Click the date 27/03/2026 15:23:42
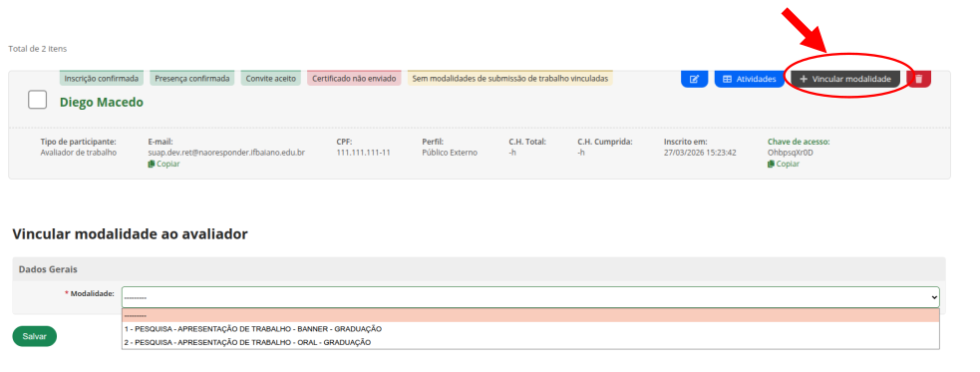The height and width of the screenshot is (372, 980). coord(700,153)
